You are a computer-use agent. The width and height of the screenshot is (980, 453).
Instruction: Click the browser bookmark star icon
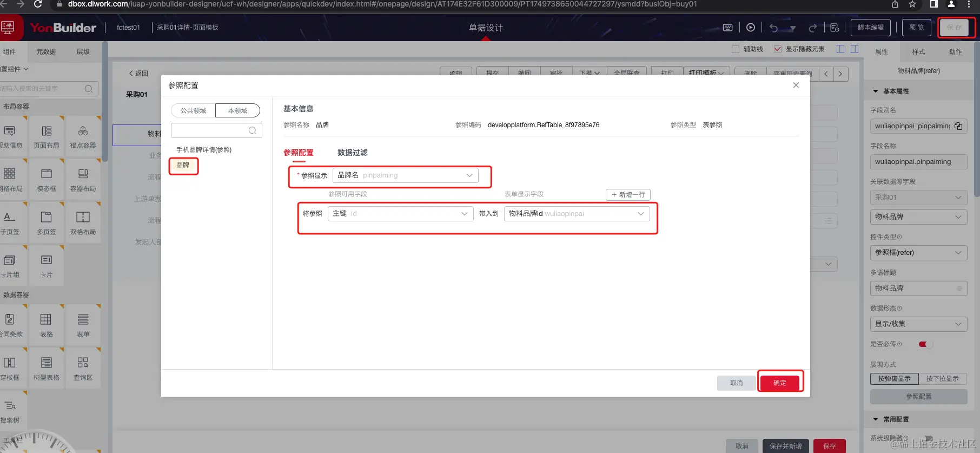click(912, 4)
